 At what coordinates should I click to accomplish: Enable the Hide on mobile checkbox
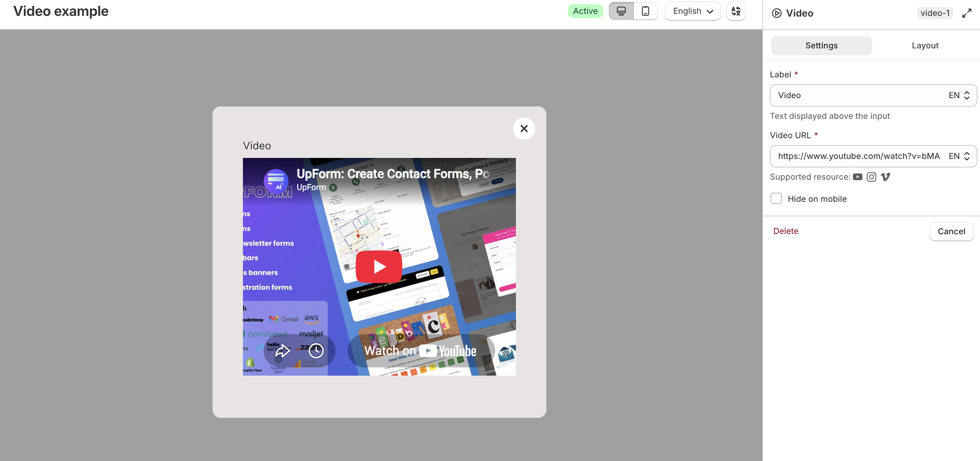776,199
